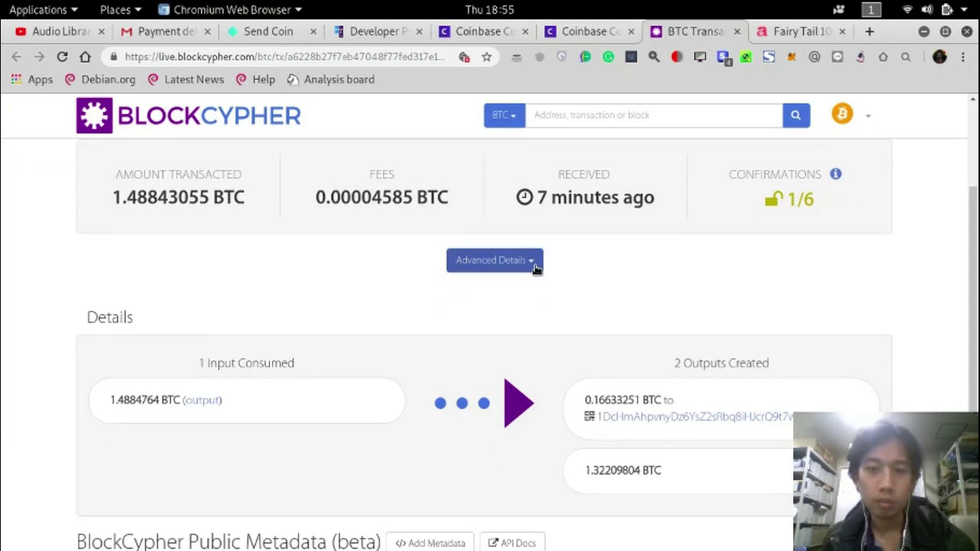Viewport: 980px width, 551px height.
Task: Close the Send Coin tab
Action: [x=313, y=31]
